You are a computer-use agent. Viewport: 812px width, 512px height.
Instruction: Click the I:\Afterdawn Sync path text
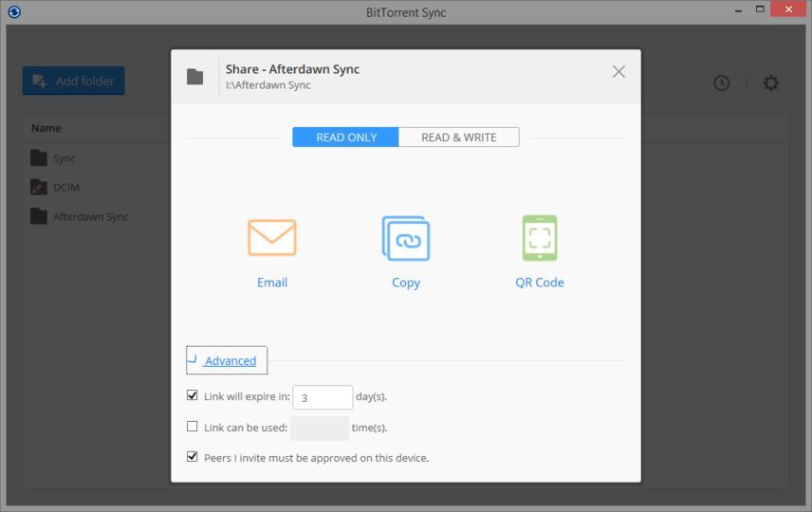pos(268,85)
